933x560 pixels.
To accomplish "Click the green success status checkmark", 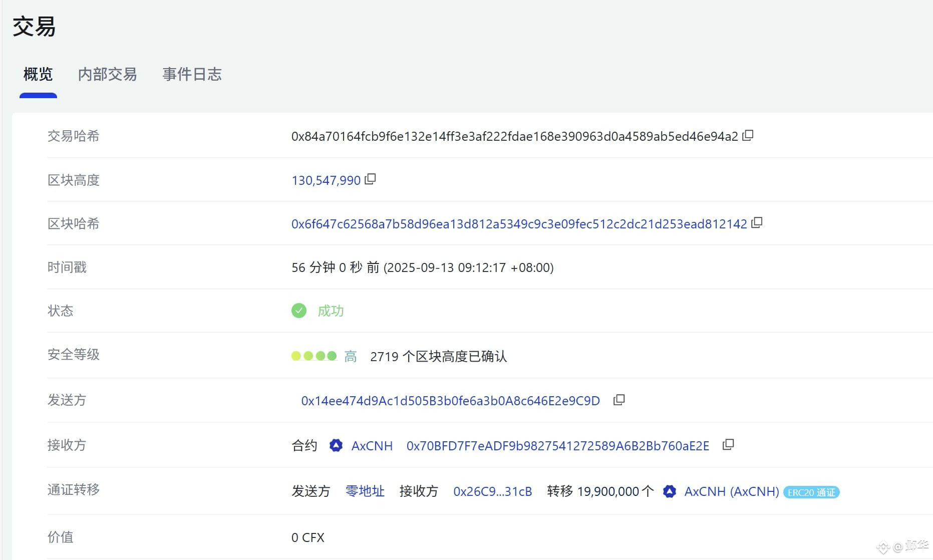I will click(x=299, y=311).
